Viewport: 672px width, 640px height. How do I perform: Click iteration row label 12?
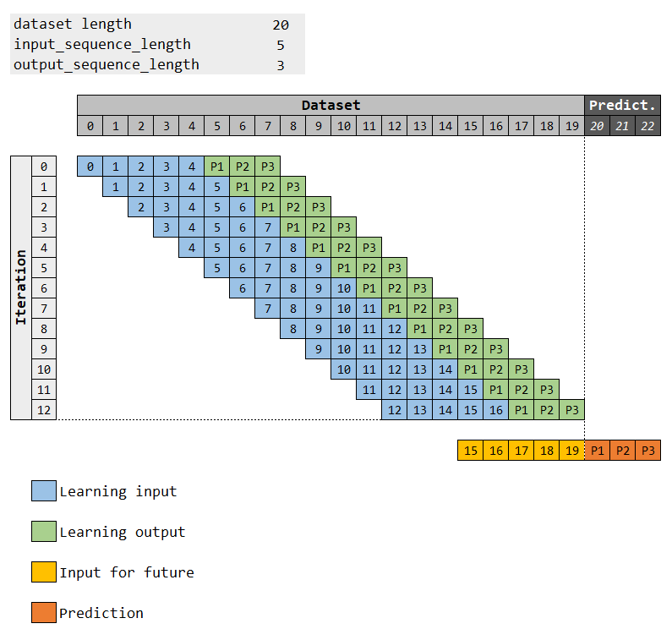pos(44,410)
